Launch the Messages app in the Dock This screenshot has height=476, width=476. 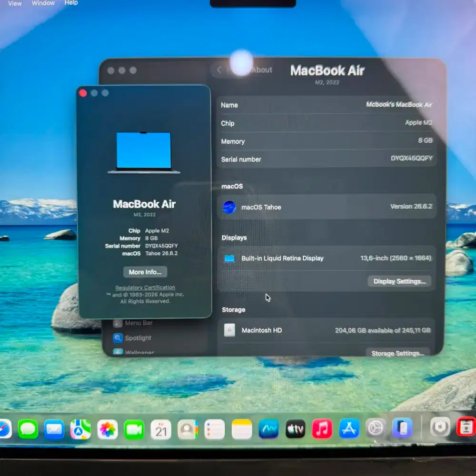28,429
